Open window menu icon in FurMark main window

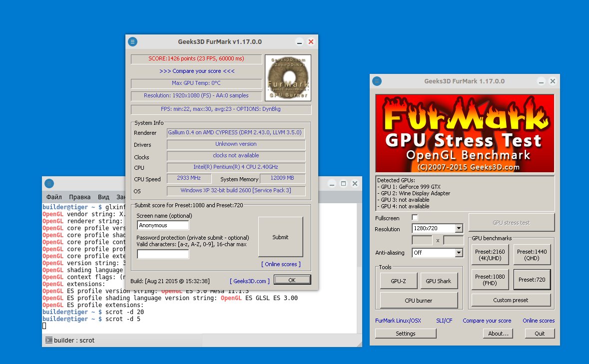pos(377,81)
